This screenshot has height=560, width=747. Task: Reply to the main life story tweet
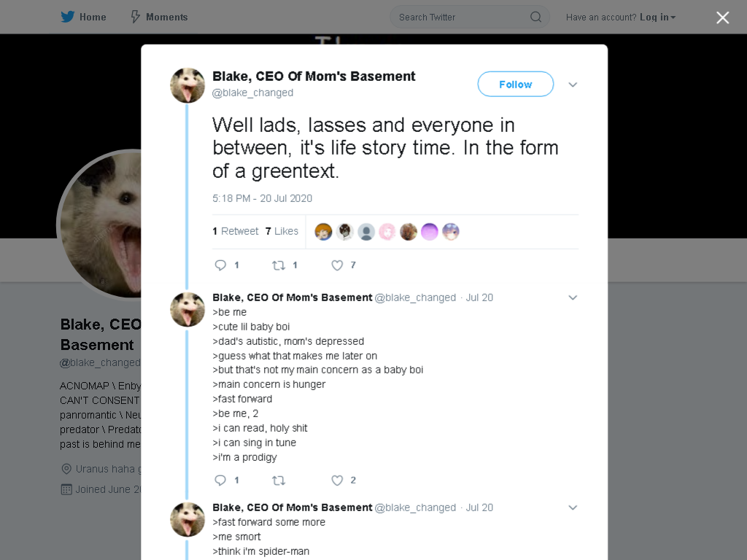[220, 265]
